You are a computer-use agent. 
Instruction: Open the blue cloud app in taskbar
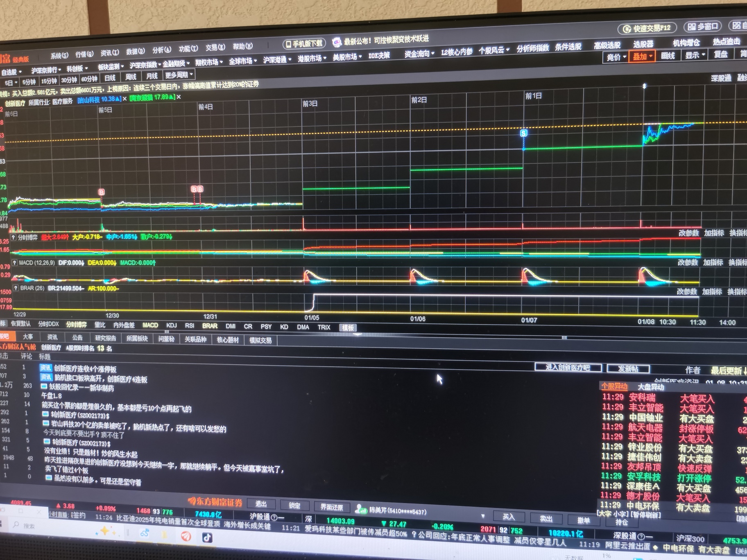[145, 533]
